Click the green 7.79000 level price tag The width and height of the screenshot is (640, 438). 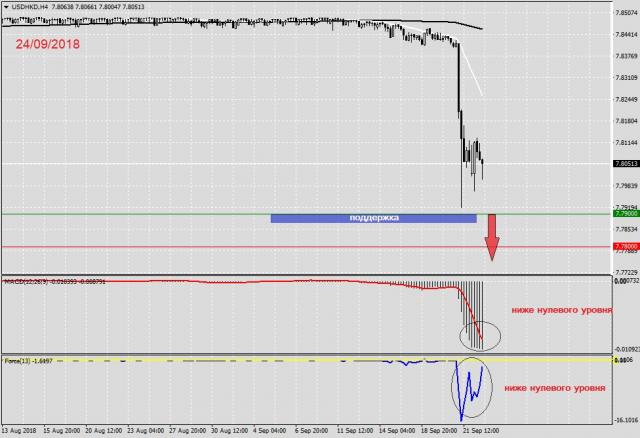pyautogui.click(x=626, y=213)
